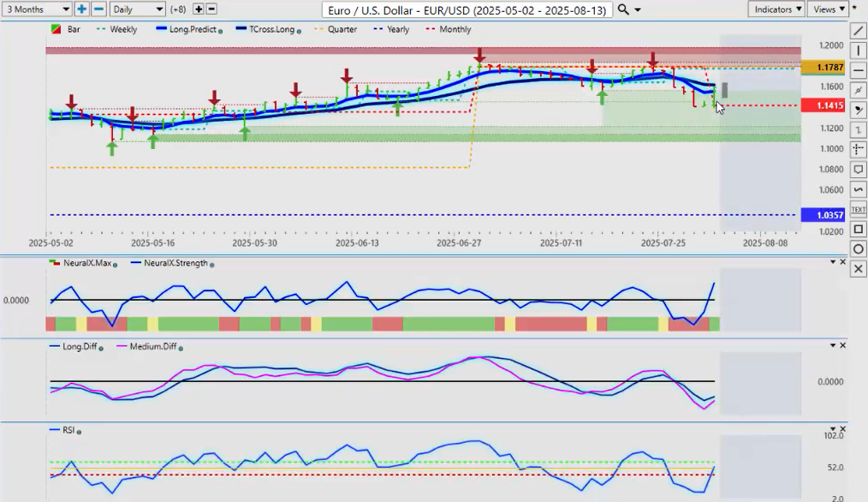868x502 pixels.
Task: Select the rectangle drawing tool
Action: 859,229
